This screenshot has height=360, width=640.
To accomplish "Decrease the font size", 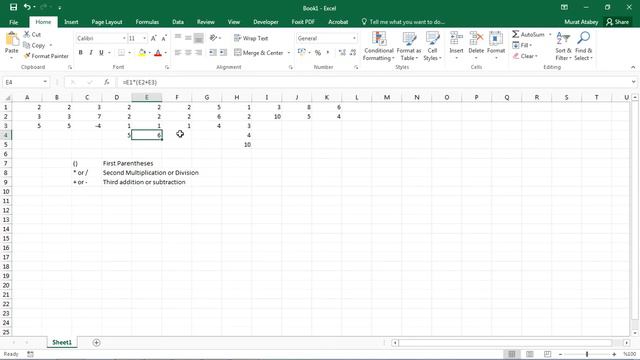I will tap(164, 38).
